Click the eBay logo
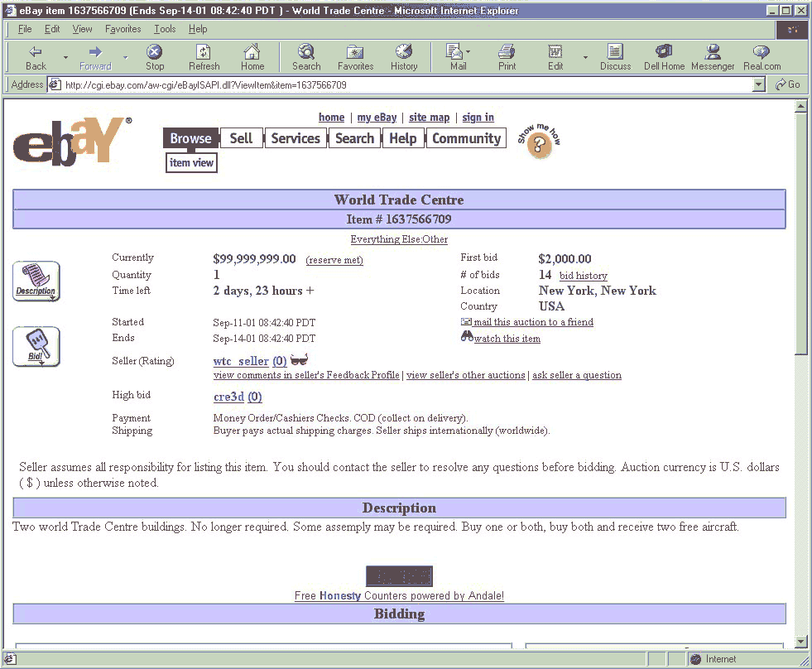Screen dimensions: 812x669 (72, 141)
